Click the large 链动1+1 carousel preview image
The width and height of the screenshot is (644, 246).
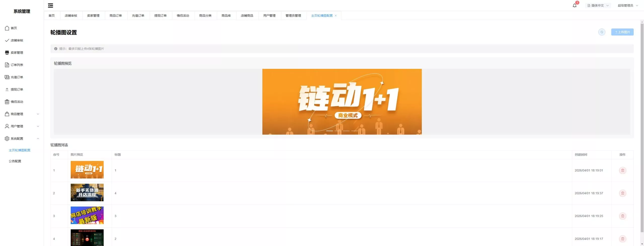tap(342, 102)
